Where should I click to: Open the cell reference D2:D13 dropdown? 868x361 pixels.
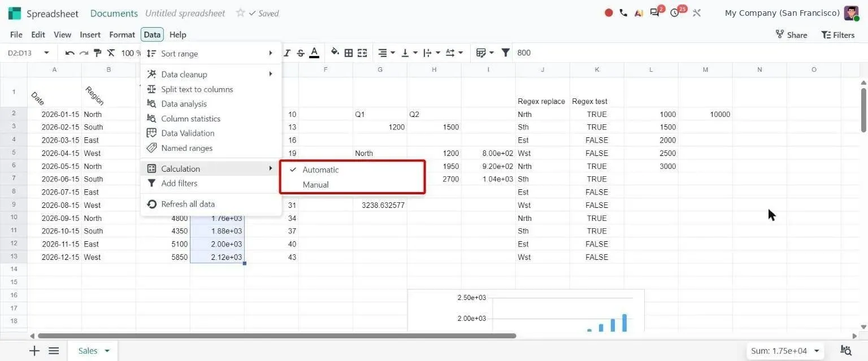click(x=46, y=53)
